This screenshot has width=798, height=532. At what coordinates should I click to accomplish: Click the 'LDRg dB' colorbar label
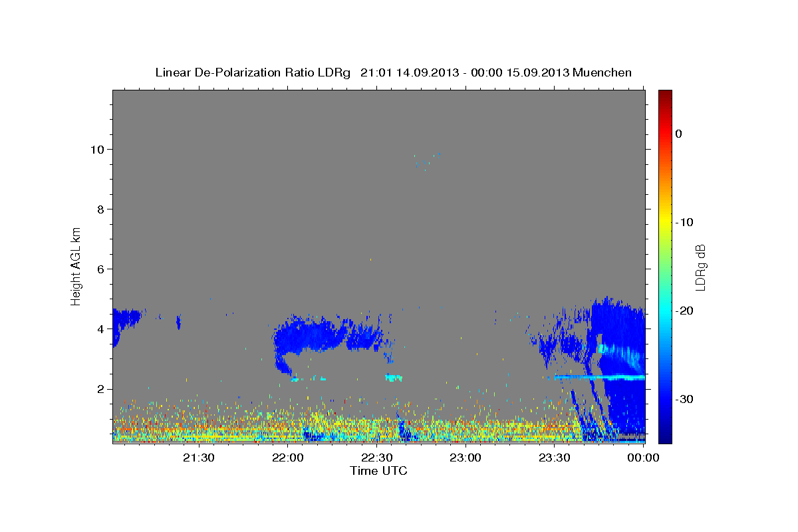700,267
